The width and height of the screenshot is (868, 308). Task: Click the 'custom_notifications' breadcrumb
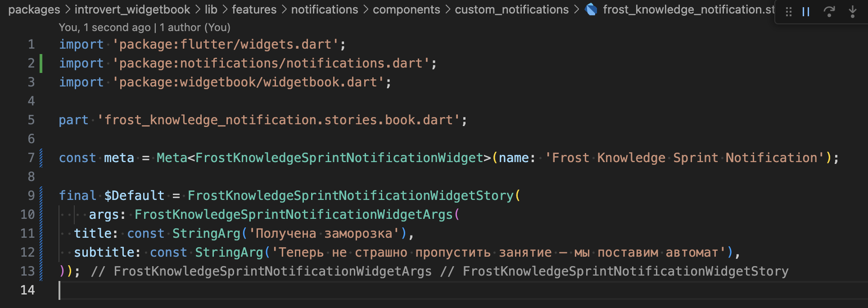click(512, 9)
